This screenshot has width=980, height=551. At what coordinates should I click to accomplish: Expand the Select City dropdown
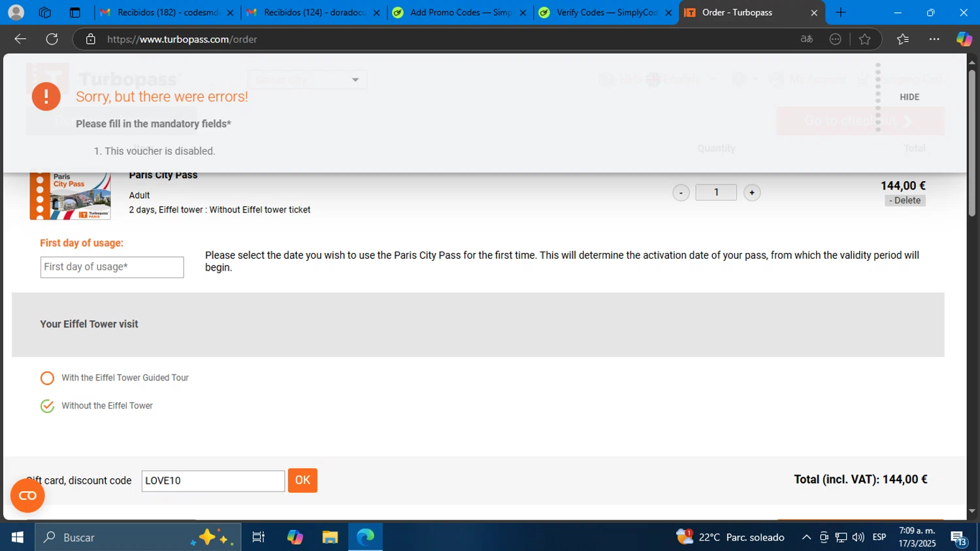(307, 80)
